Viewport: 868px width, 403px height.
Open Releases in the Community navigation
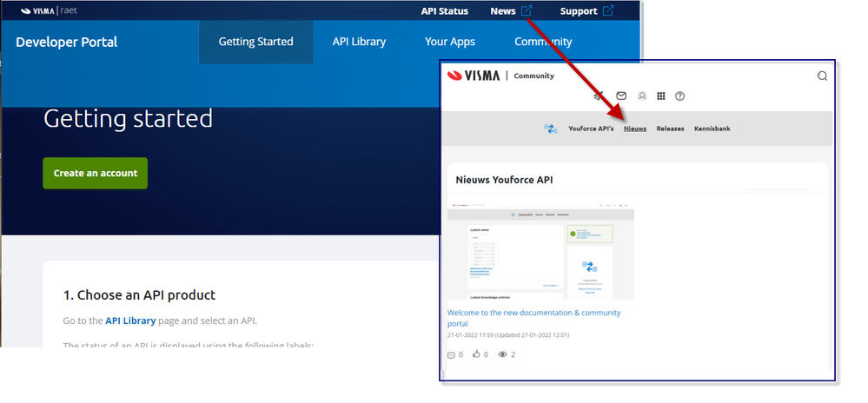[x=671, y=129]
